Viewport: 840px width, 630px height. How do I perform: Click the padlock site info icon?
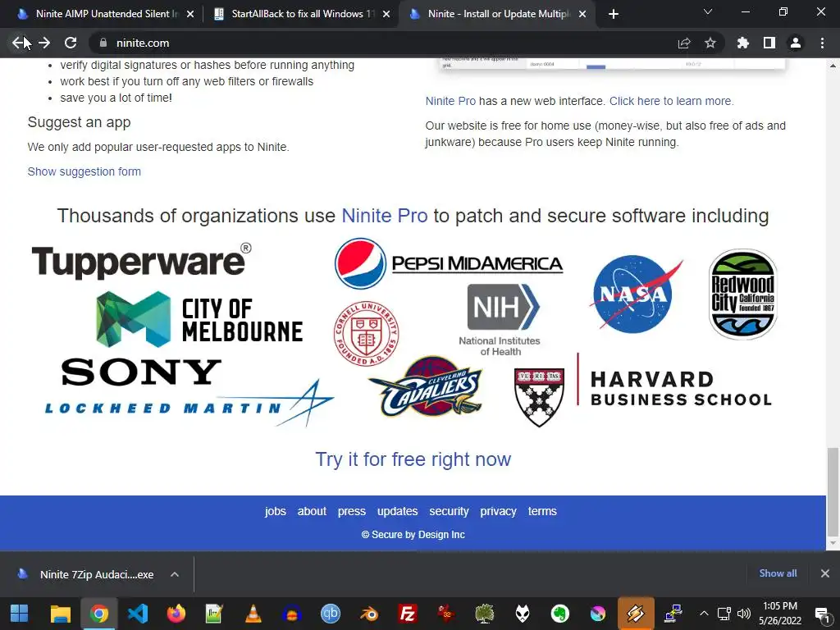[103, 43]
